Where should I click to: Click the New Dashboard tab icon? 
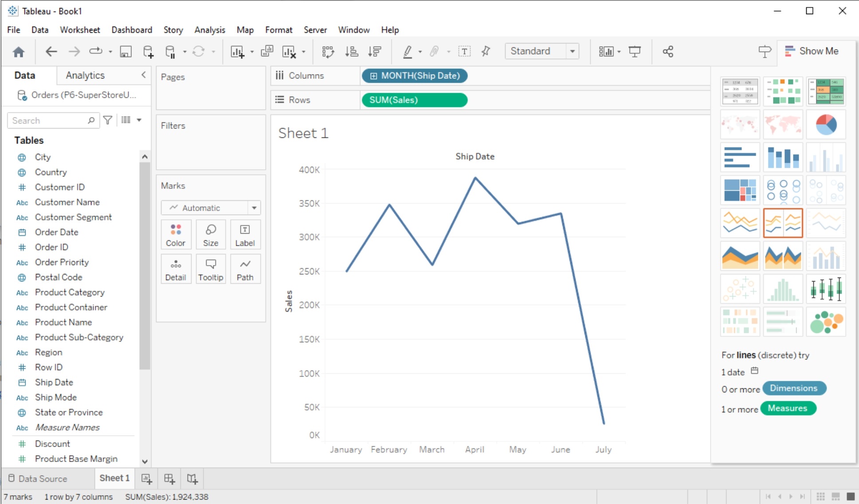pyautogui.click(x=169, y=479)
